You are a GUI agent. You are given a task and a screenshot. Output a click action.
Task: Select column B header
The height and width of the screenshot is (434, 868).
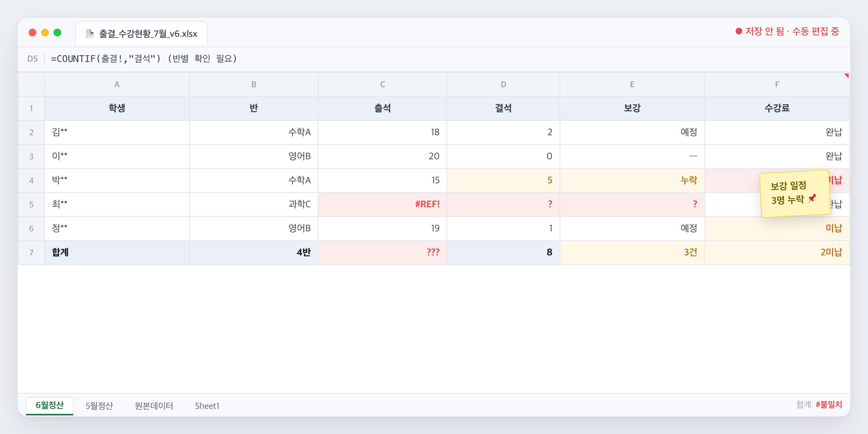(254, 84)
